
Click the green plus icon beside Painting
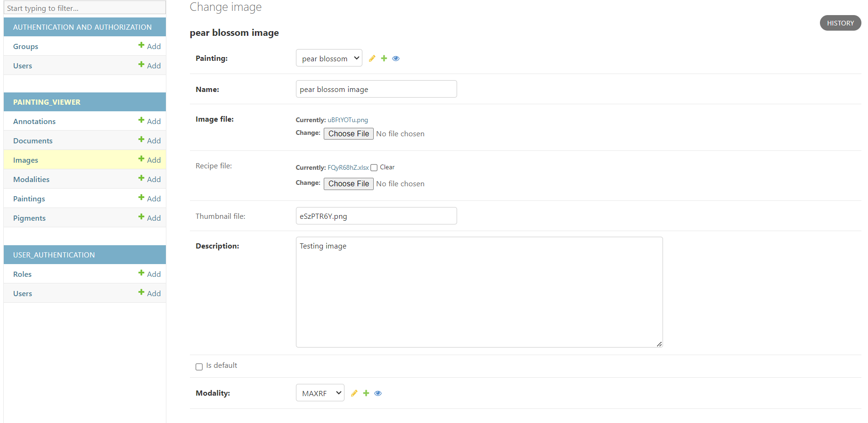pyautogui.click(x=384, y=58)
